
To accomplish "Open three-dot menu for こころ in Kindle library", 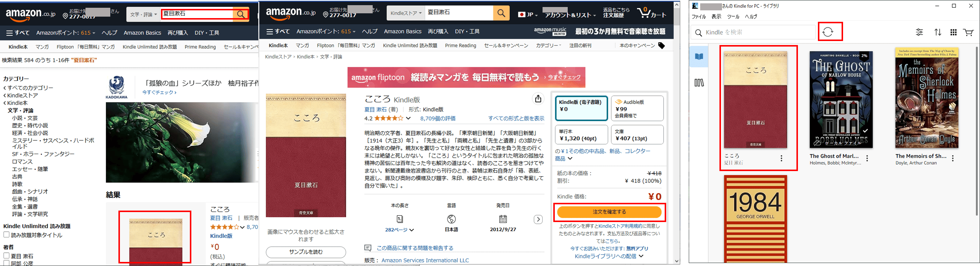I will pyautogui.click(x=781, y=158).
